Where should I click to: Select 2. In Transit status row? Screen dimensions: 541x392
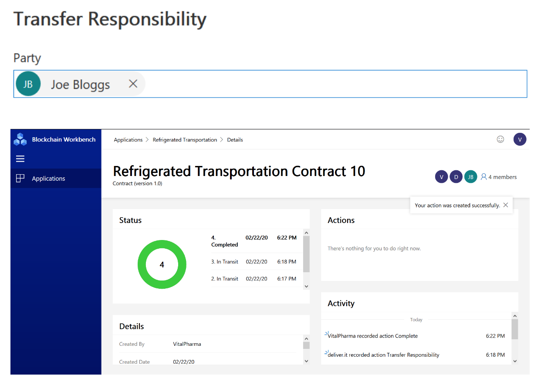coord(254,279)
